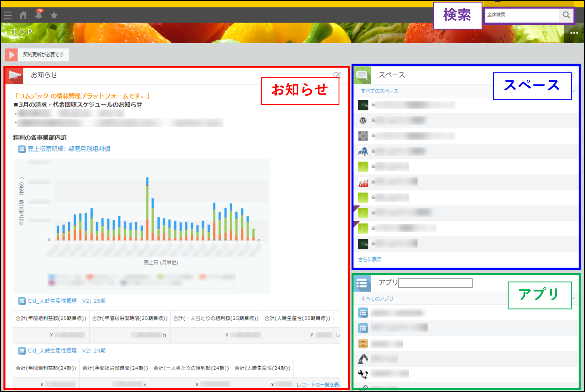The height and width of the screenshot is (392, 585).
Task: Edit the お知らせ section with the pencil icon
Action: tap(337, 75)
